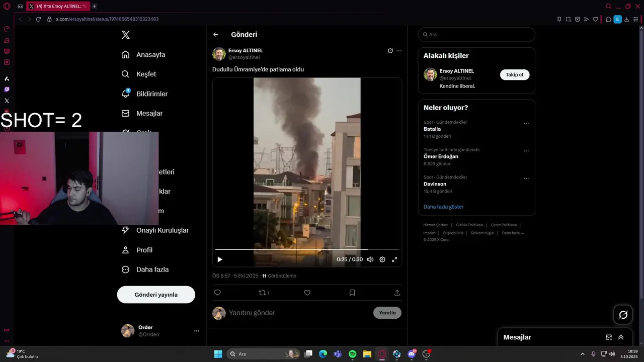Open the floating Grok button
The width and height of the screenshot is (644, 362).
pyautogui.click(x=623, y=315)
